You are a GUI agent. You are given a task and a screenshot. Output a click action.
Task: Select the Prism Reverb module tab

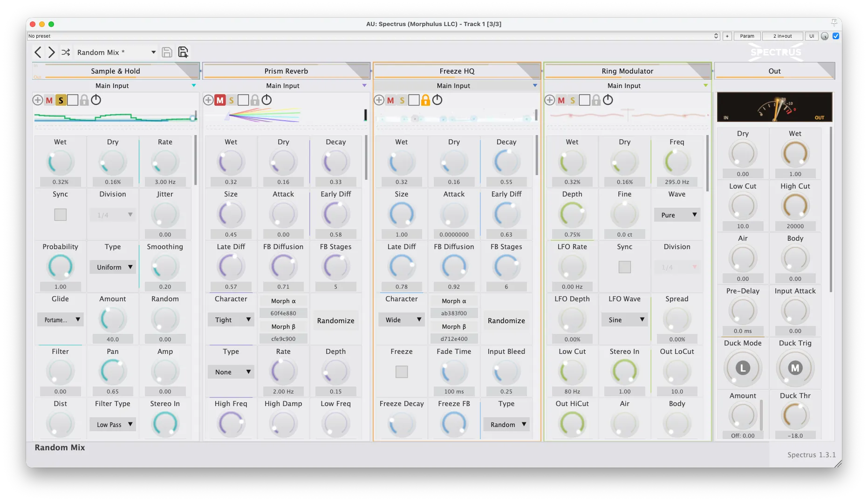click(x=286, y=71)
